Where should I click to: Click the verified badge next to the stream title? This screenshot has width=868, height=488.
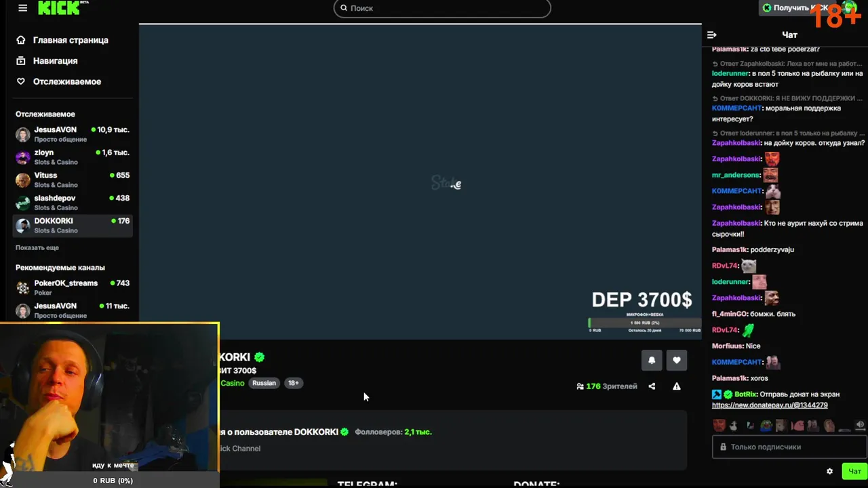click(260, 357)
